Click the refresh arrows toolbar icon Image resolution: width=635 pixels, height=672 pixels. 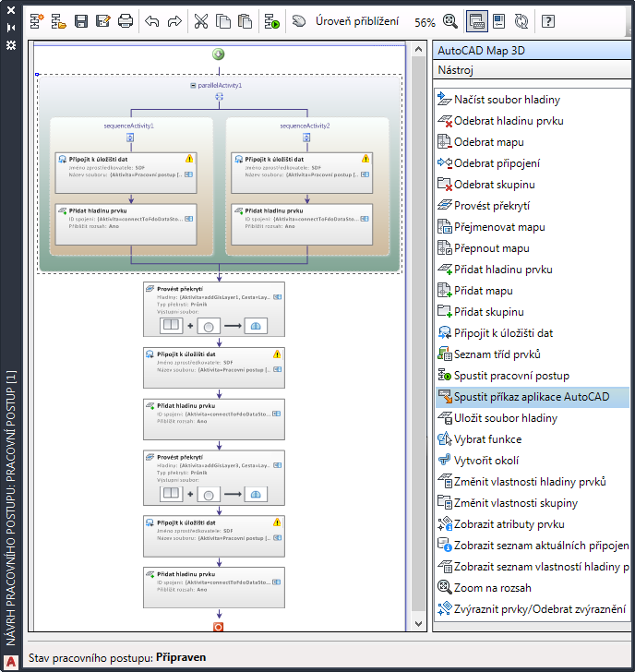(x=521, y=21)
